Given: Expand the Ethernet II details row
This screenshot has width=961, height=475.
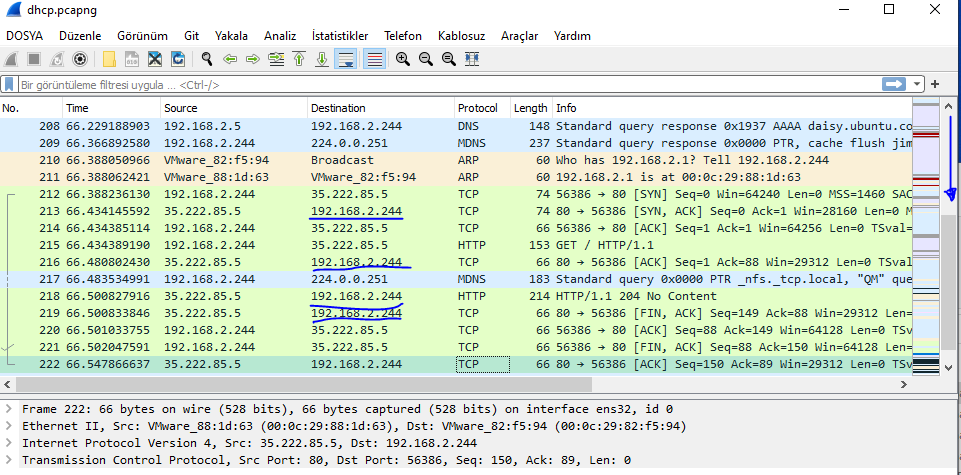Looking at the screenshot, I should 8,426.
